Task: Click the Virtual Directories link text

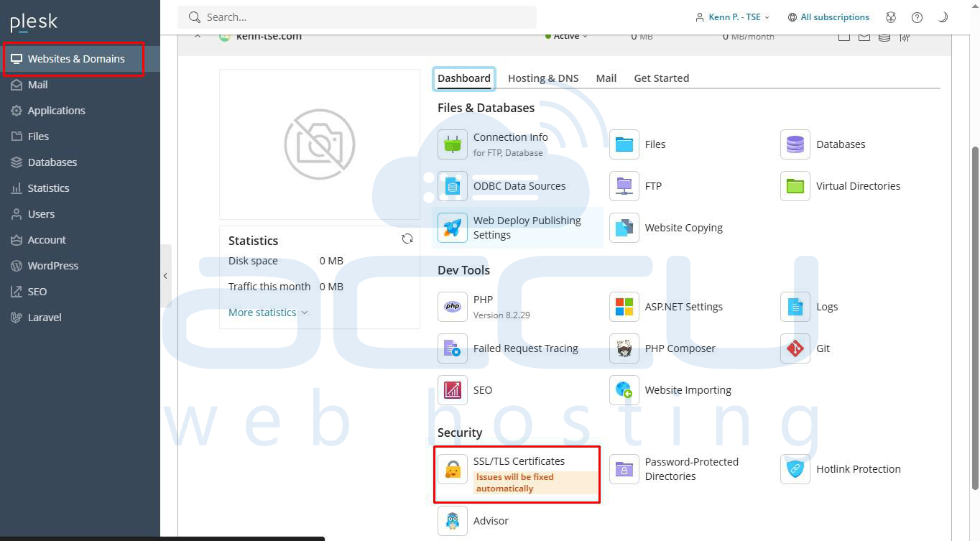Action: pos(859,186)
